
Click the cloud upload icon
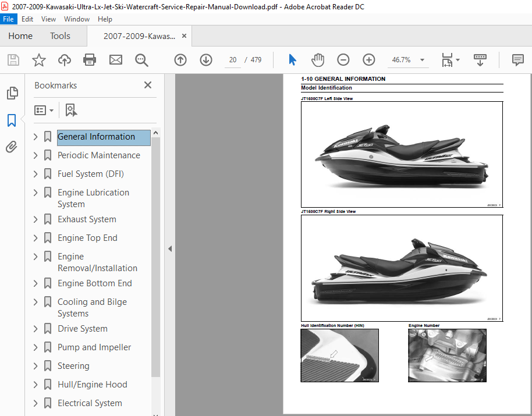click(65, 60)
